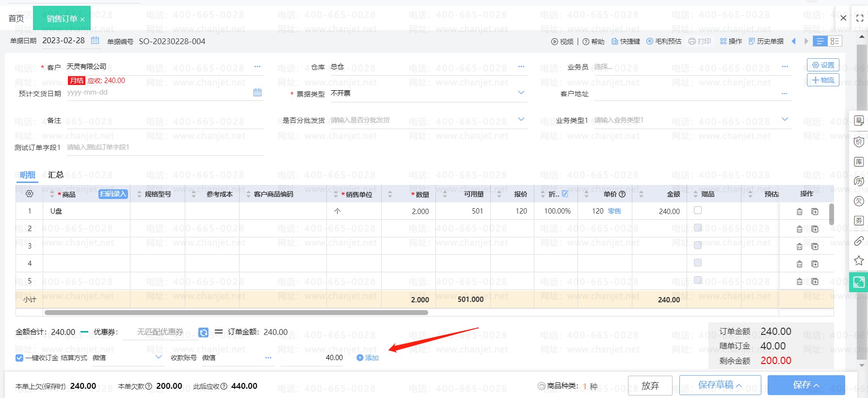Click the 打印 print toolbar item
Image resolution: width=868 pixels, height=398 pixels.
point(700,42)
